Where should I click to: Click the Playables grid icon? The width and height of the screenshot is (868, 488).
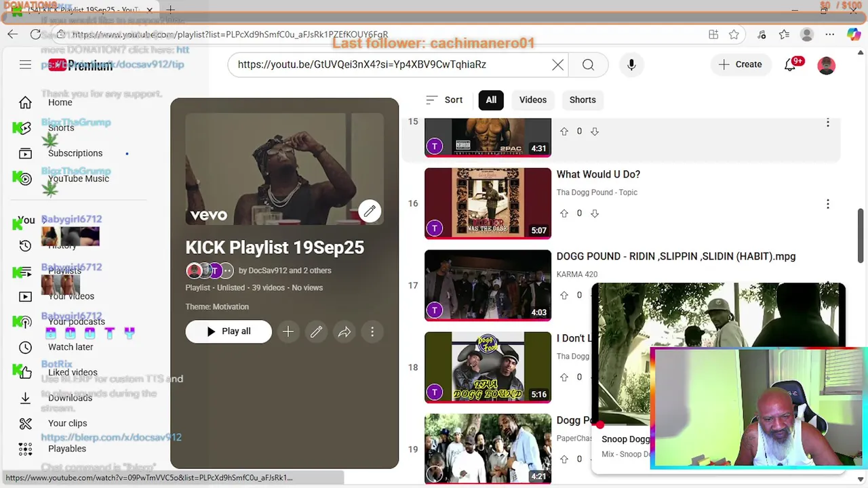(25, 449)
